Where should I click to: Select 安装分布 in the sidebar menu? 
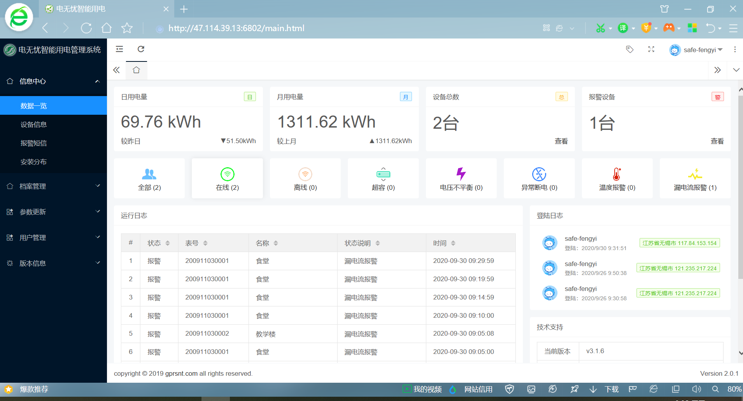[34, 162]
